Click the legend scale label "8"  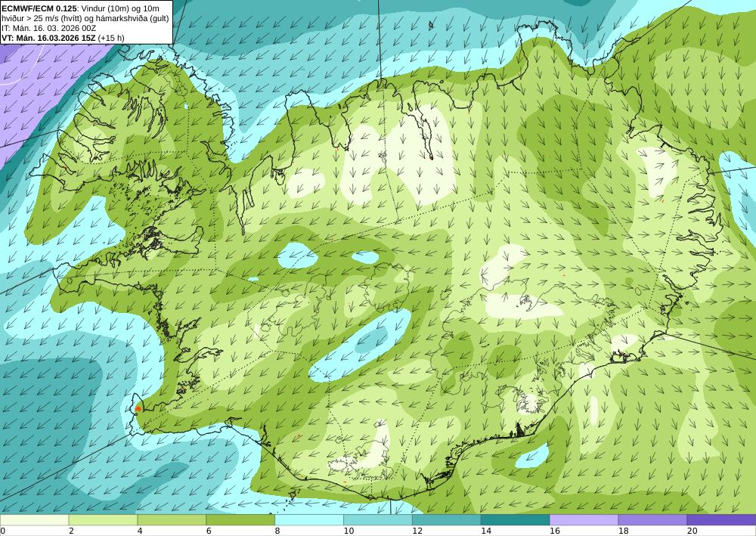pyautogui.click(x=277, y=531)
